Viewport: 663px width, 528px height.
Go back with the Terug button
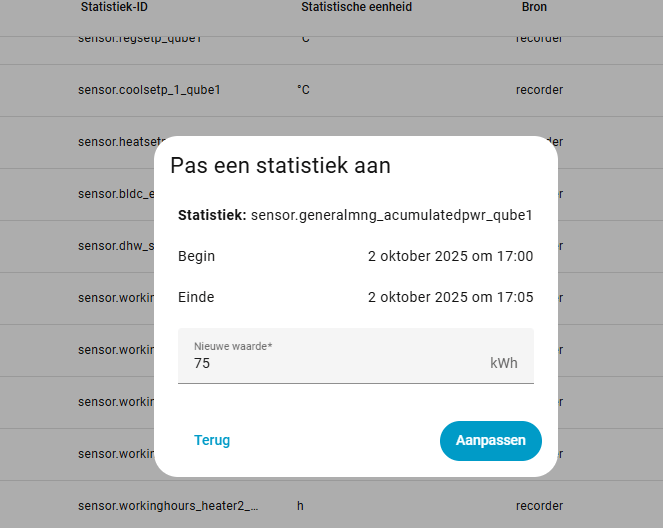212,441
